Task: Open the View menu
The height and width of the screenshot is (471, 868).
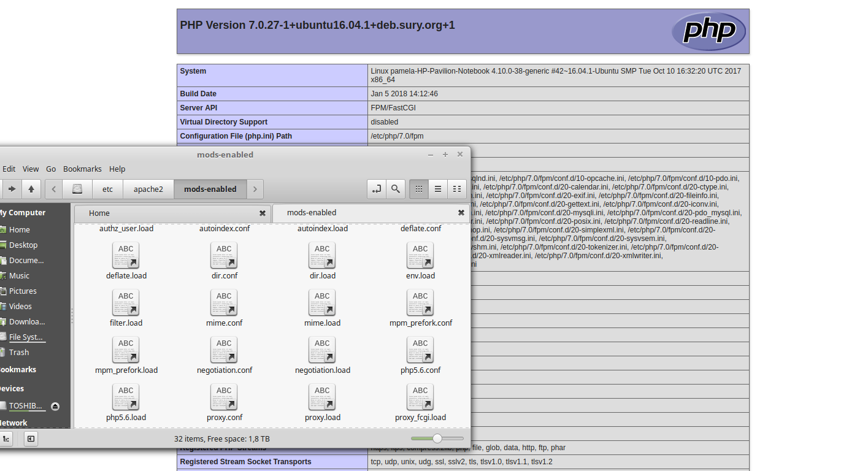Action: (x=31, y=169)
